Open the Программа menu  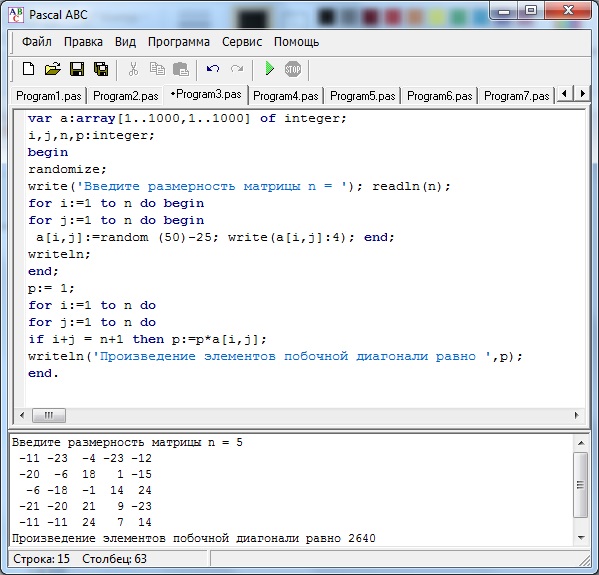click(x=179, y=42)
